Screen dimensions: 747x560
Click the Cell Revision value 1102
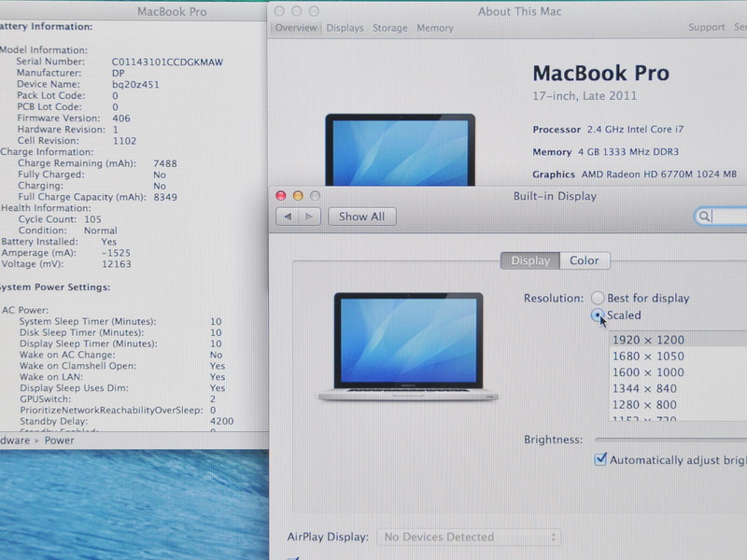click(124, 141)
